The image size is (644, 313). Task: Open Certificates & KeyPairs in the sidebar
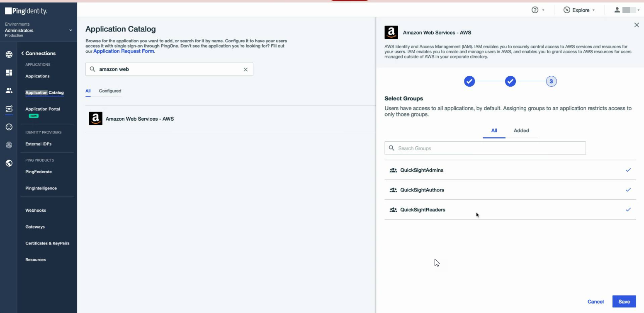click(47, 243)
